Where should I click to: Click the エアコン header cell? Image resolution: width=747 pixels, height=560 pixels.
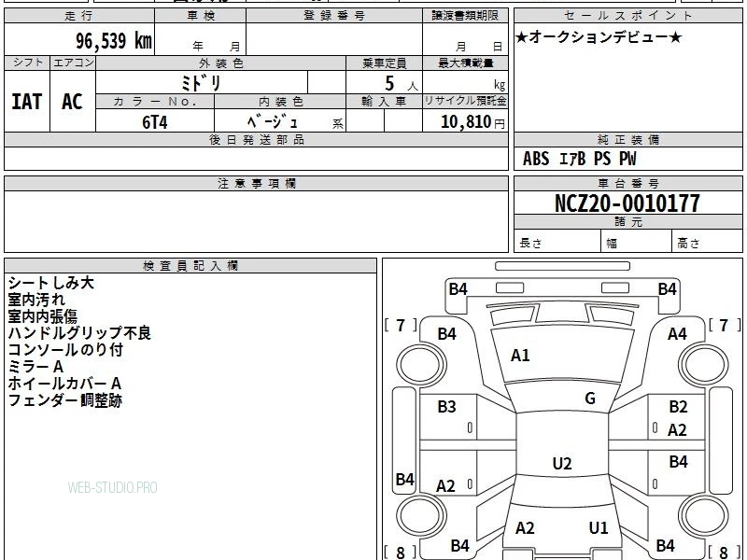click(x=74, y=63)
